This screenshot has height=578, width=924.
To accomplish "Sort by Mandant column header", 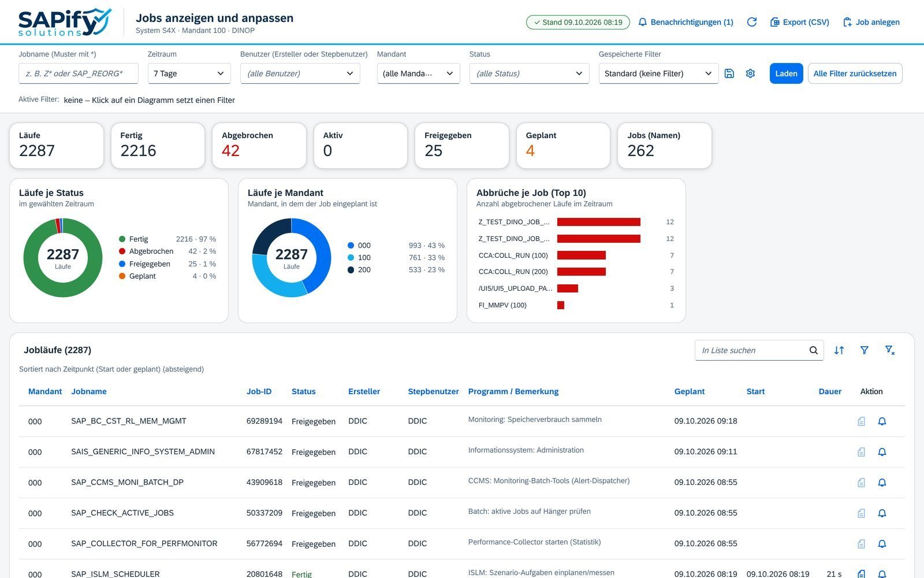I will pyautogui.click(x=45, y=391).
